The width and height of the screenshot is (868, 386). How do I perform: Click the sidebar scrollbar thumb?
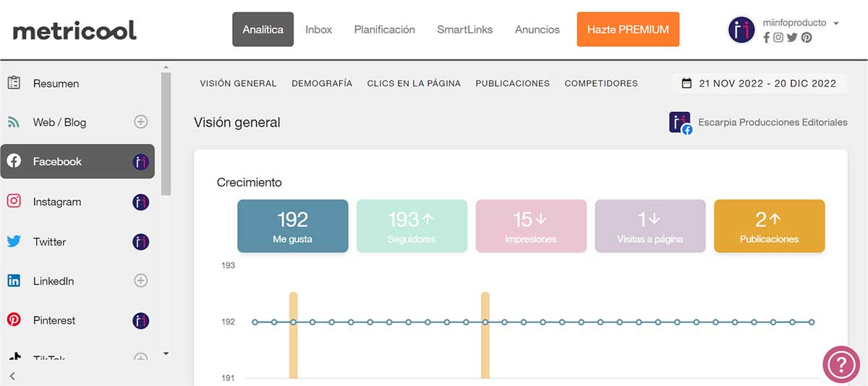tap(166, 134)
